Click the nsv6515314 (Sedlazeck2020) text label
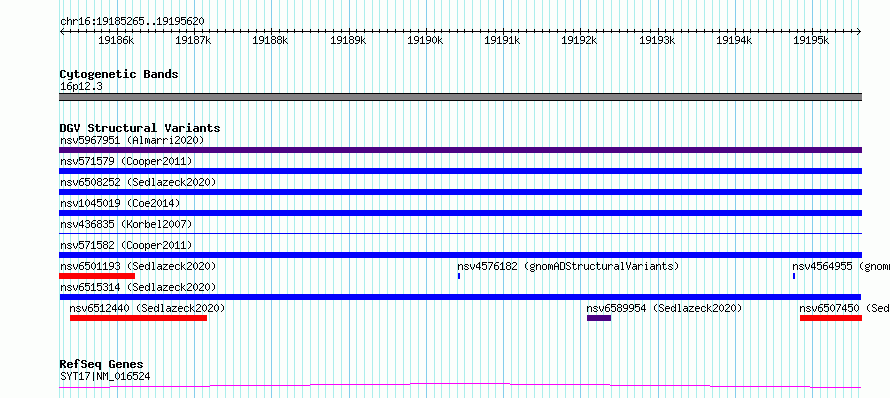 tap(138, 287)
